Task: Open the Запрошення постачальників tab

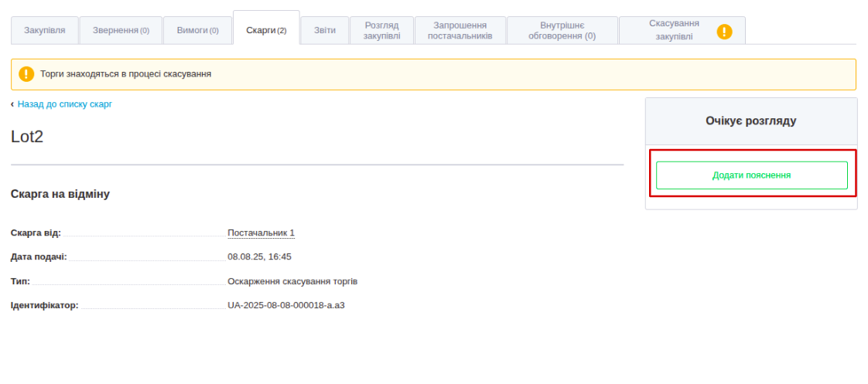Action: [x=460, y=31]
